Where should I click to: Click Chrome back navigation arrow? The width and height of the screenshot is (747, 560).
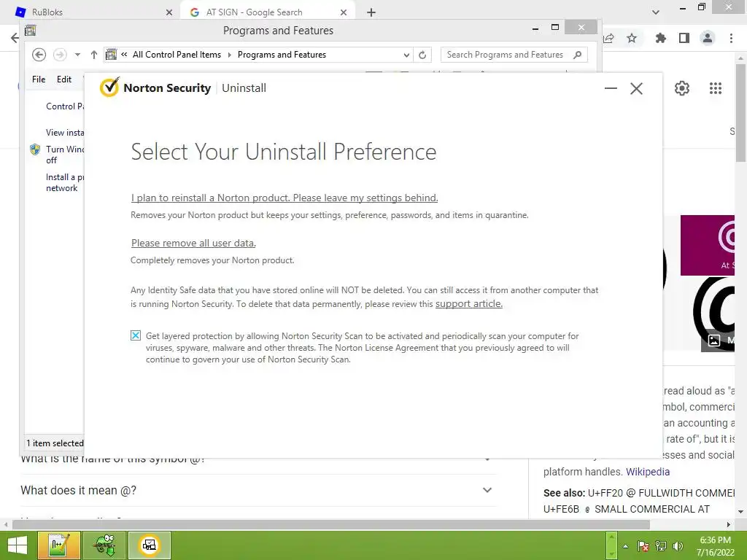[15, 38]
